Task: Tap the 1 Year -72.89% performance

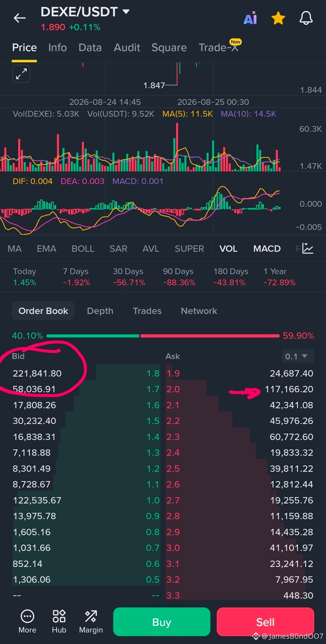Action: pos(279,277)
